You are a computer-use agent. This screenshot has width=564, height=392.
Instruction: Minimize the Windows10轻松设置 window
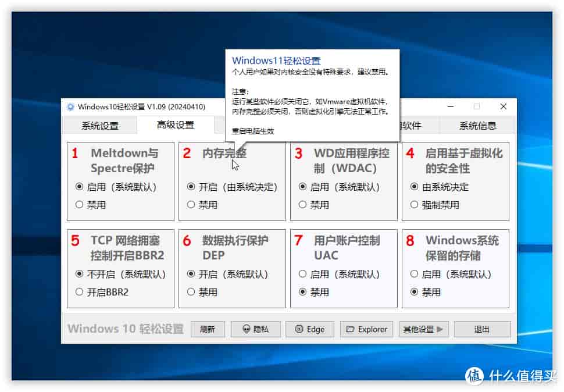[451, 106]
